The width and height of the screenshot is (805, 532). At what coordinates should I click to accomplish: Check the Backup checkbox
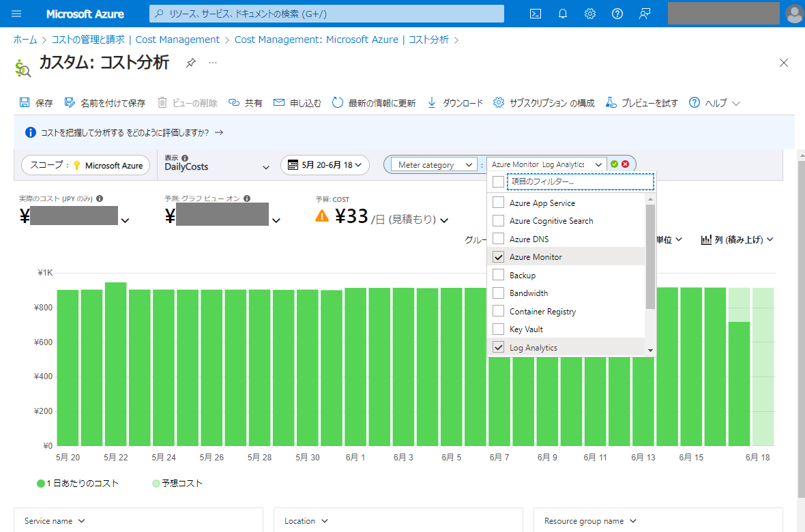[498, 275]
